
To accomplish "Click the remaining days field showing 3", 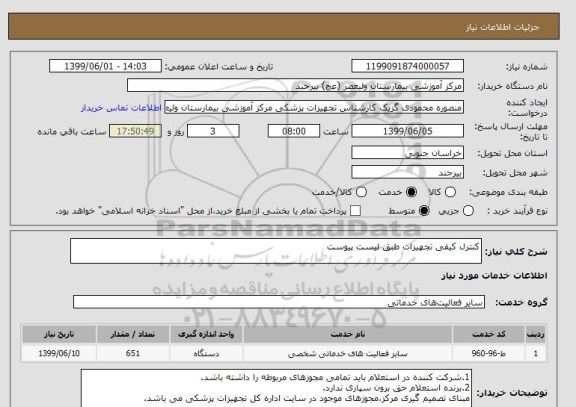I will coord(213,131).
